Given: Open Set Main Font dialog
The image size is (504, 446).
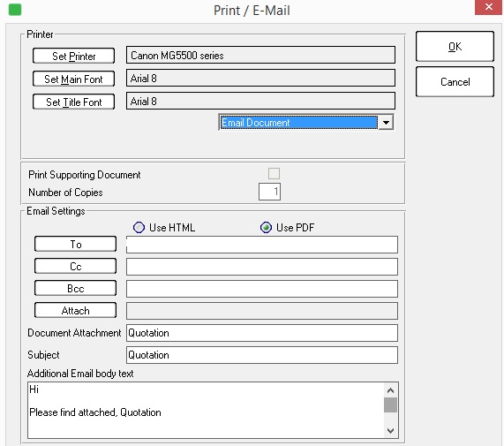Looking at the screenshot, I should coord(73,79).
